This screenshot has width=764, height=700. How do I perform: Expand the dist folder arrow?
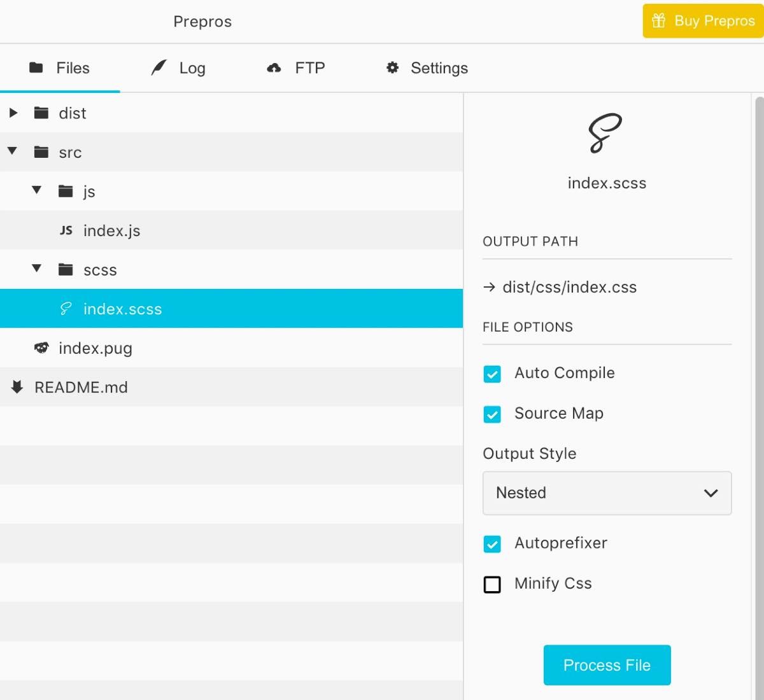13,113
